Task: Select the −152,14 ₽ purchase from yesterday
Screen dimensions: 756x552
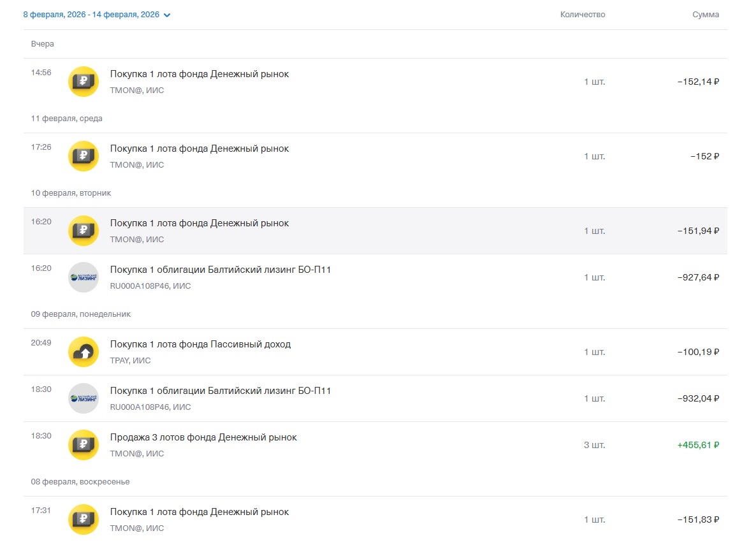Action: pyautogui.click(x=698, y=82)
